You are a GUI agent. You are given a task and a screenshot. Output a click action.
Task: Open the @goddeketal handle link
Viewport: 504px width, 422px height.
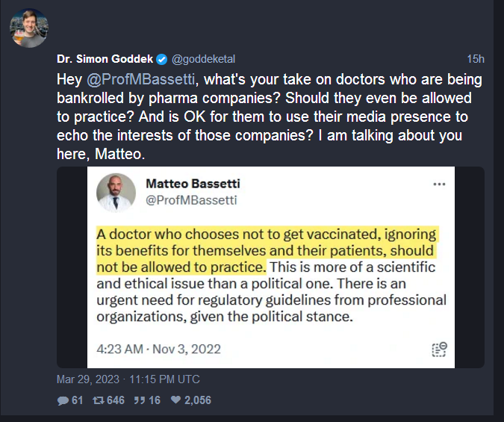coord(203,59)
